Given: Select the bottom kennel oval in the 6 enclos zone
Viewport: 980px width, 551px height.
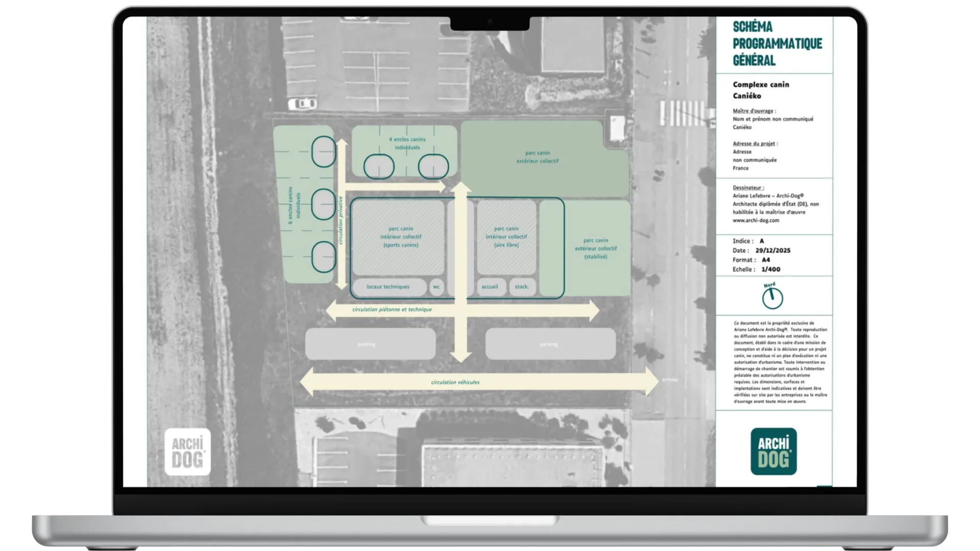Looking at the screenshot, I should click(x=323, y=257).
